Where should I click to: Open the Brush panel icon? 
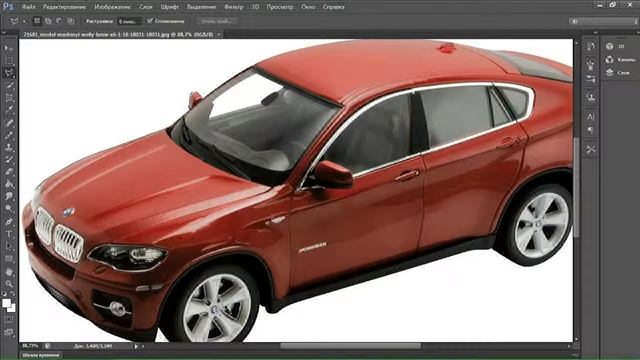[591, 65]
